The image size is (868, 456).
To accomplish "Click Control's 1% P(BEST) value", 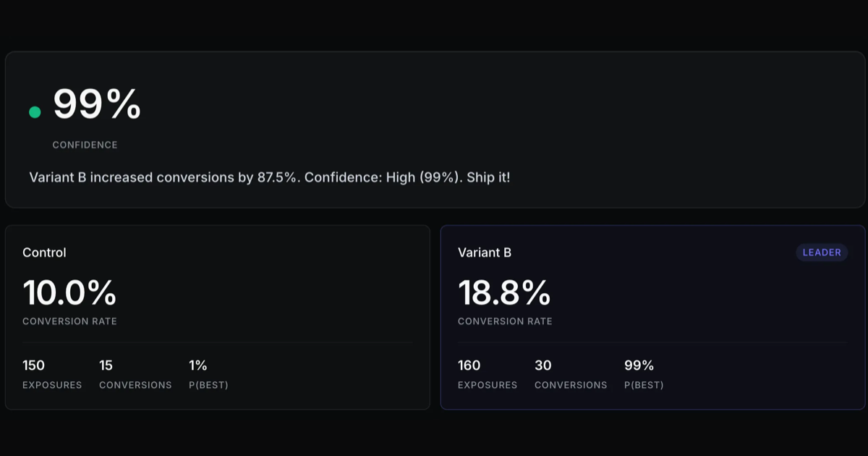I will click(198, 366).
